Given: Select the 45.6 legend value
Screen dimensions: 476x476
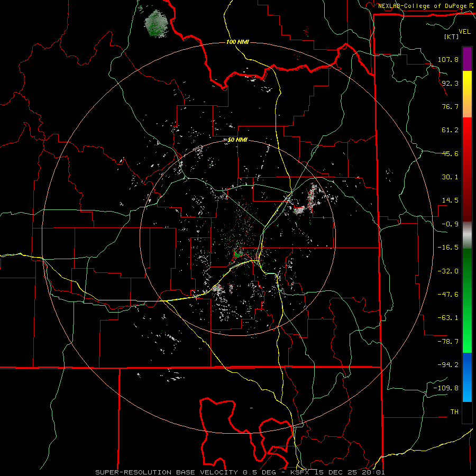Looking at the screenshot, I should (450, 153).
